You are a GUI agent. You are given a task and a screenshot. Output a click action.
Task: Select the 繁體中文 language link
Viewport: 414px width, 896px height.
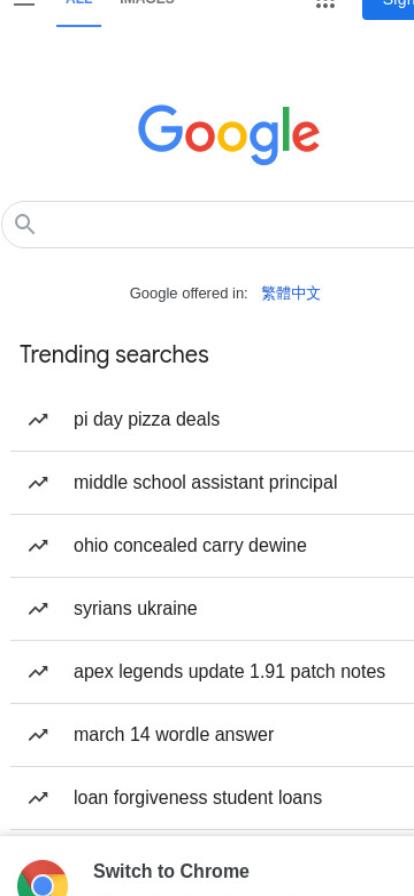290,293
